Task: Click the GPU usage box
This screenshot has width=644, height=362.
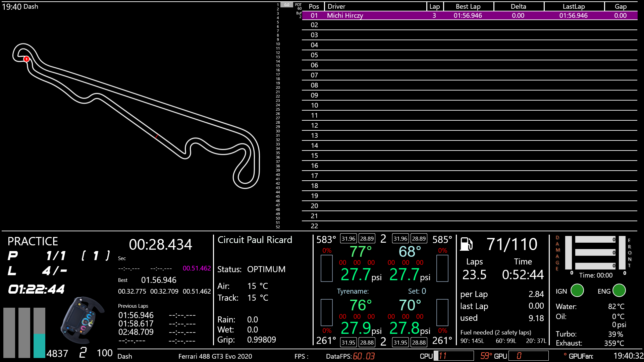Action: pos(528,356)
